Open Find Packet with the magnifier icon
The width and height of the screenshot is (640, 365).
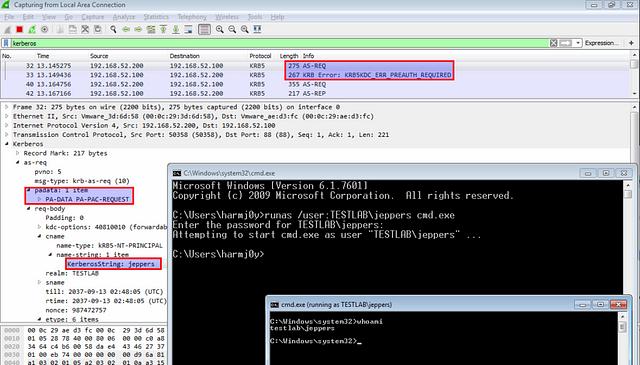coord(113,29)
